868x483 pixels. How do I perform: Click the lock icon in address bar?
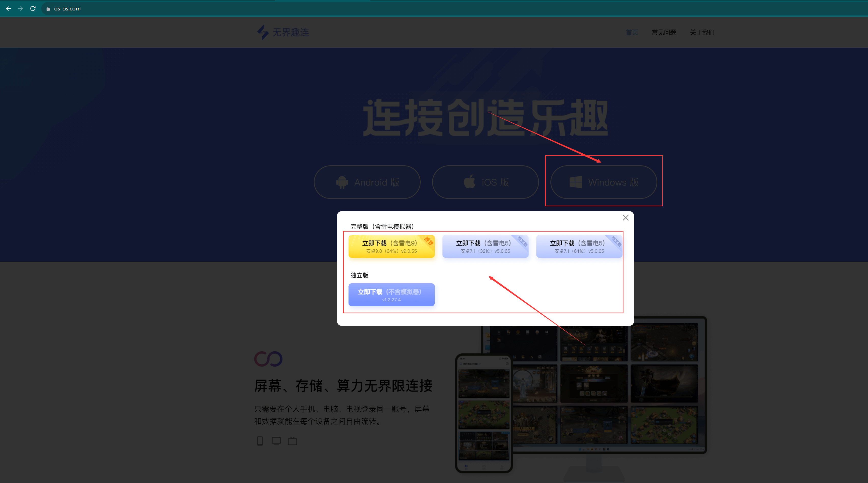(x=48, y=9)
